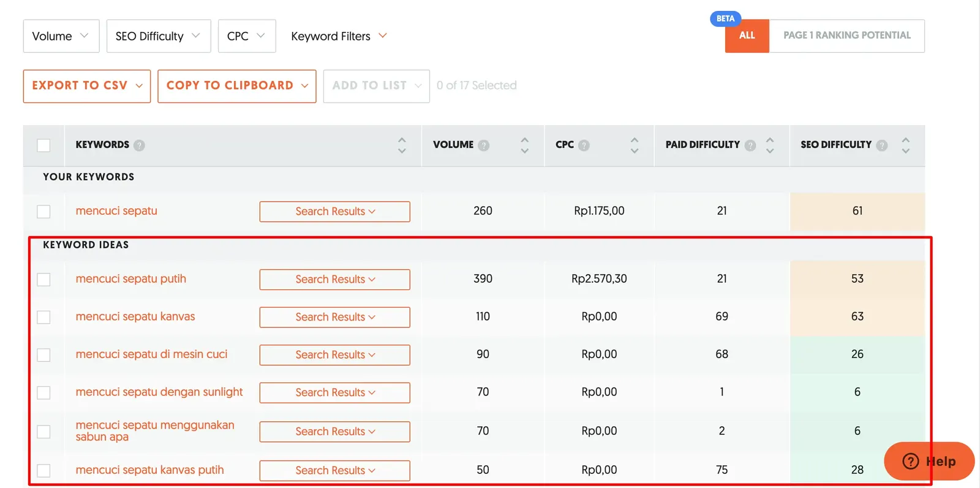Switch to Page 1 Ranking Potential tab
Viewport: 980px width, 488px height.
point(847,36)
